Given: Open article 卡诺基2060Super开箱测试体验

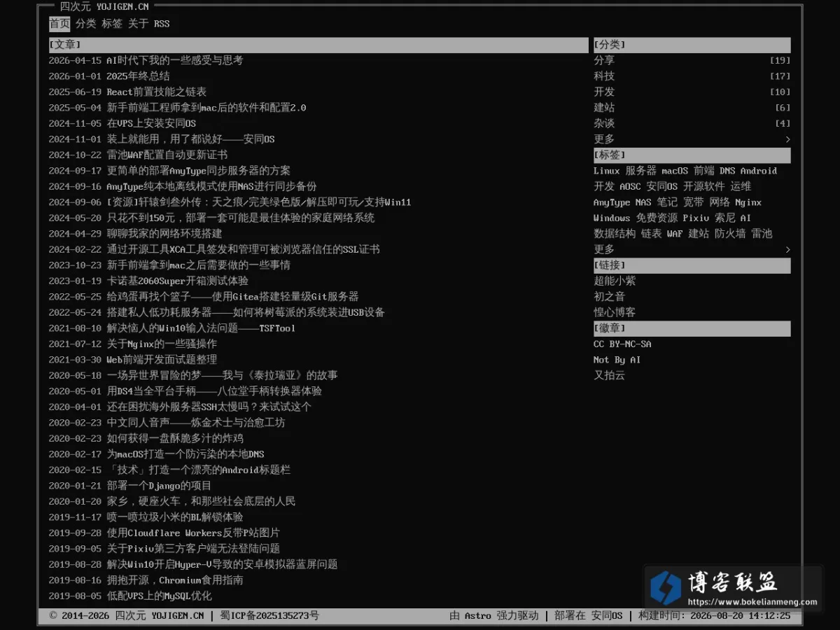Looking at the screenshot, I should coord(177,281).
